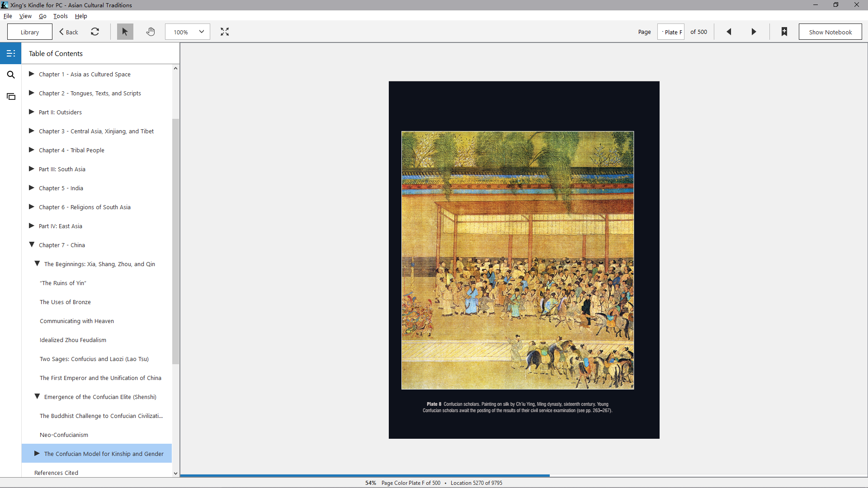Image resolution: width=868 pixels, height=488 pixels.
Task: Expand Part III: South Asia
Action: click(32, 169)
